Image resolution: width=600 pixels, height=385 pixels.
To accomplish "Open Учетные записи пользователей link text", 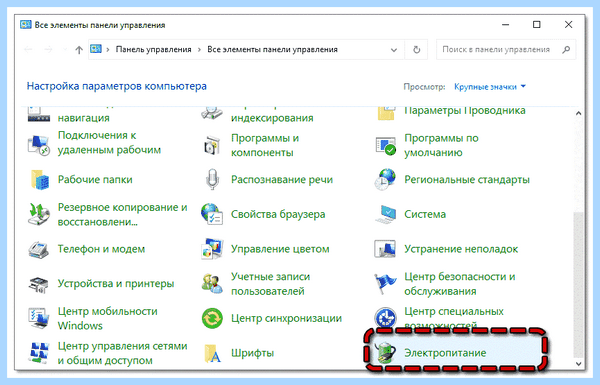I will (x=270, y=284).
